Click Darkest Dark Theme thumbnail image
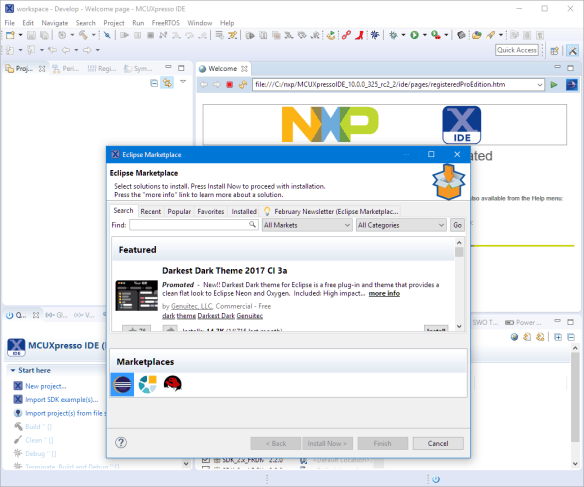The image size is (584, 487). [137, 295]
